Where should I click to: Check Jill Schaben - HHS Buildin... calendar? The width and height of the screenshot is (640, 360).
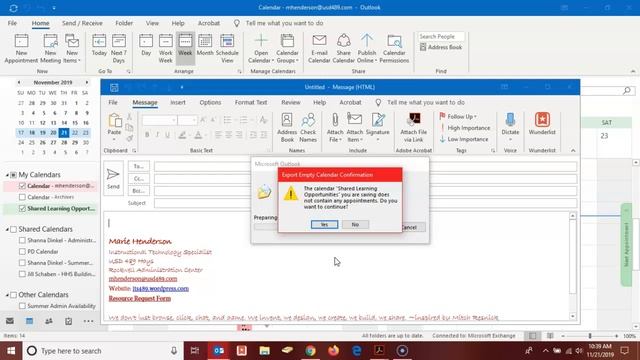click(22, 274)
